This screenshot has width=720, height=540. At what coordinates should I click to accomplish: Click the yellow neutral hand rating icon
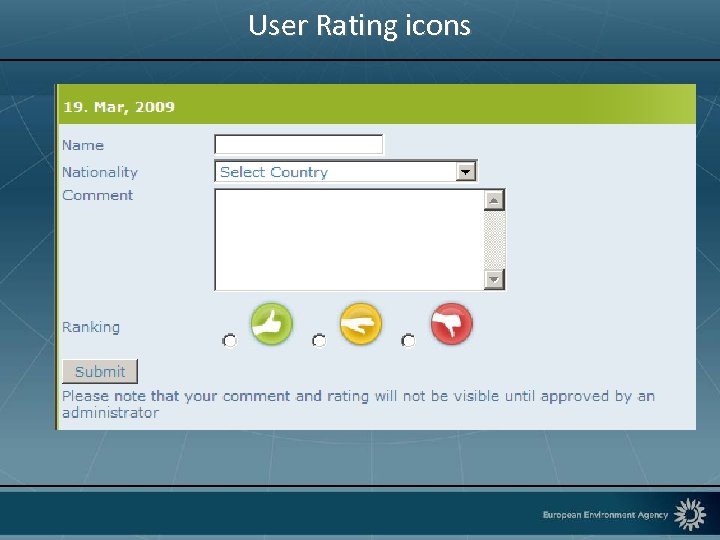pos(361,324)
